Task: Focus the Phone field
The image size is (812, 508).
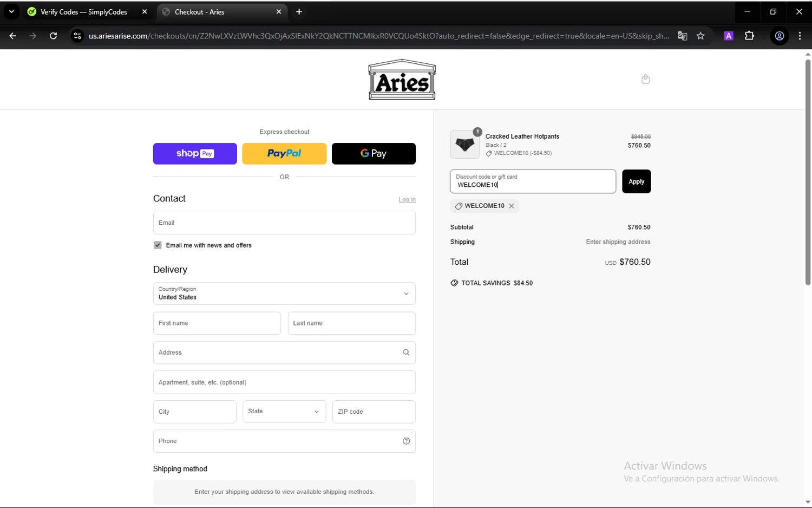Action: [284, 441]
